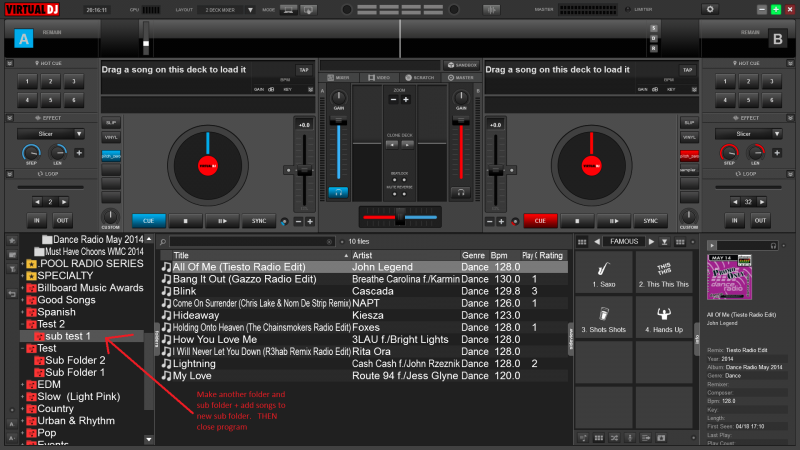
Task: Click deck A headphone cue button
Action: tap(338, 192)
